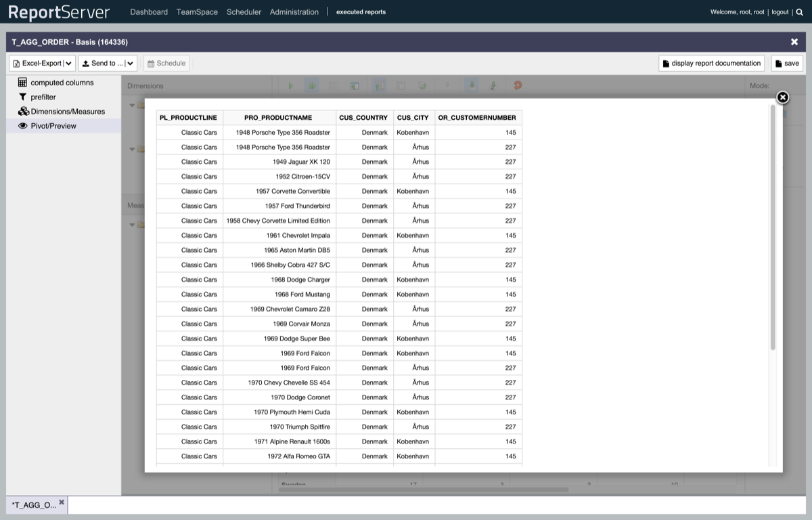Screen dimensions: 812x520
Task: Open the Send to dropdown arrow
Action: pyautogui.click(x=130, y=63)
